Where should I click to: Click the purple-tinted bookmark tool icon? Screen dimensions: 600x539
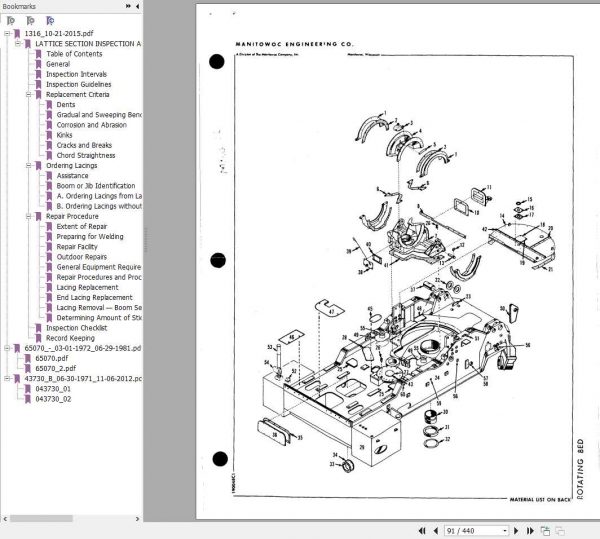tap(50, 21)
